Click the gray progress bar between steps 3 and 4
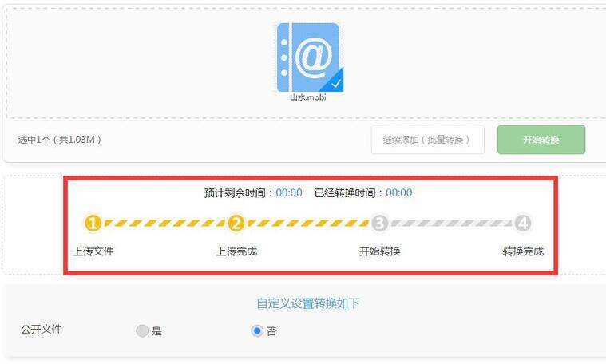Screen dimensions: 606x364 tap(451, 223)
